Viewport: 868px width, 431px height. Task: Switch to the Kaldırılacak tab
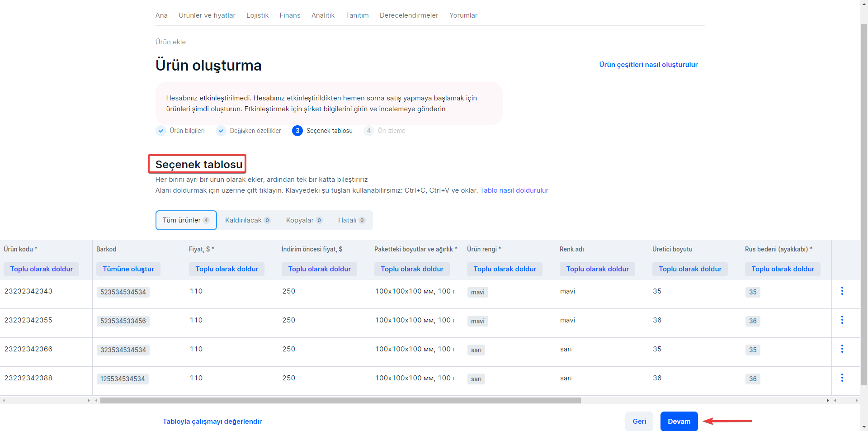pos(248,220)
